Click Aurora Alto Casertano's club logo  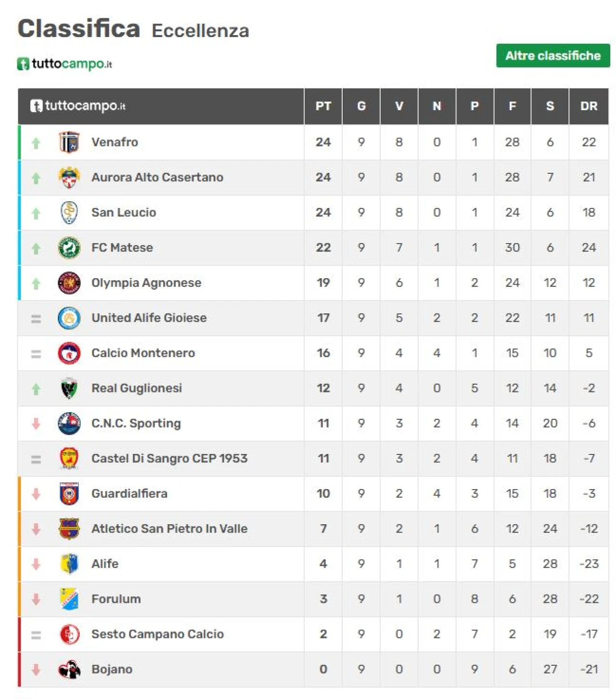69,178
